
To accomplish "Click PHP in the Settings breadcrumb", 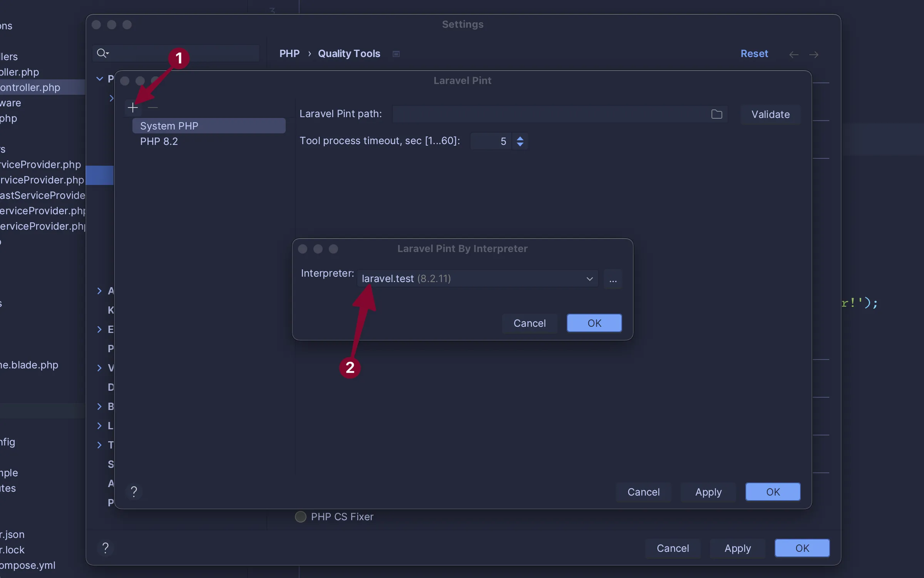I will tap(289, 54).
